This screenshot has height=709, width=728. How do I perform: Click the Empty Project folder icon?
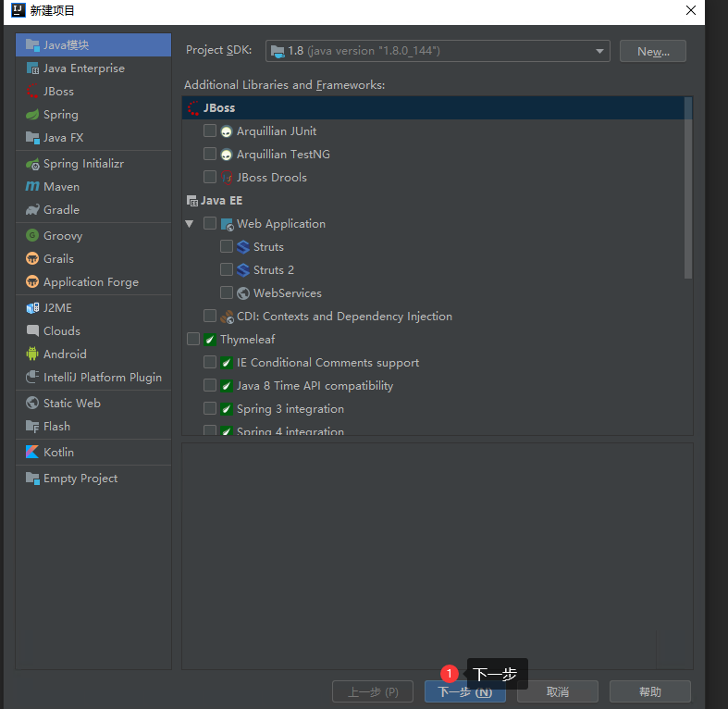click(32, 479)
